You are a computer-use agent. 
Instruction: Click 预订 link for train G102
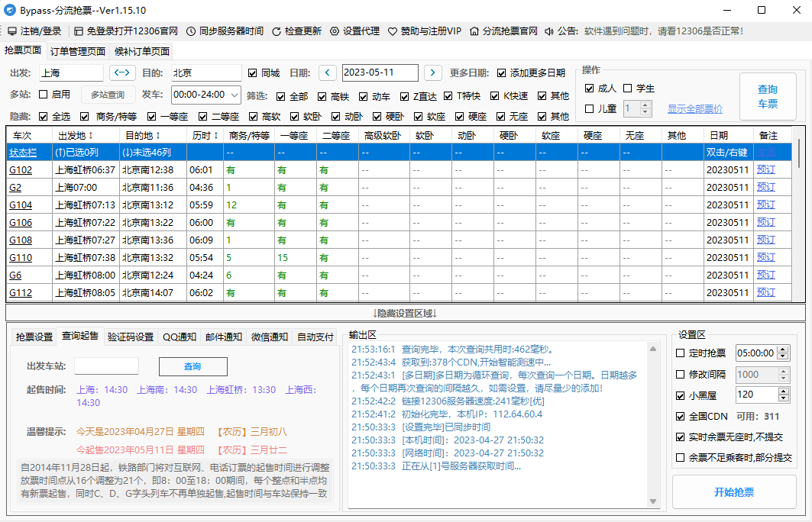coord(765,169)
